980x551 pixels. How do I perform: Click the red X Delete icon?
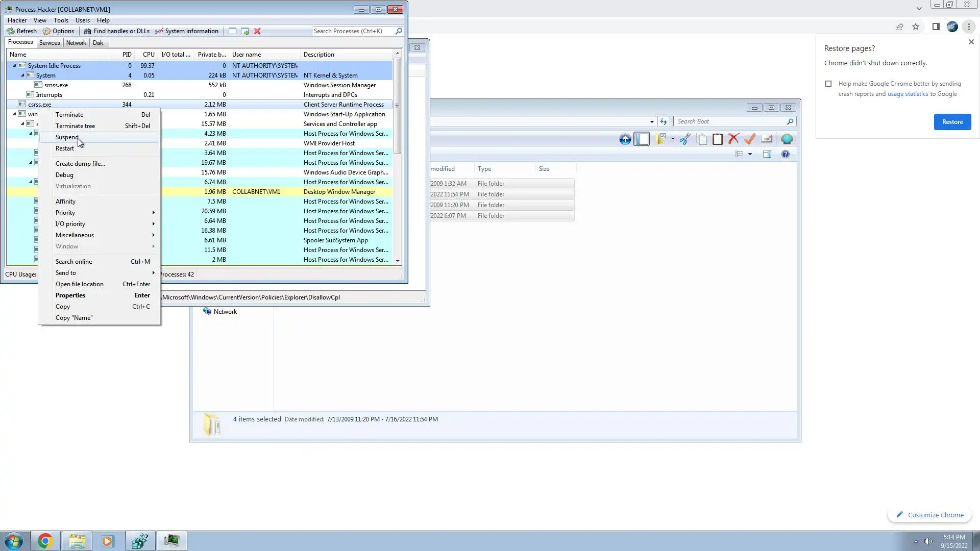[x=733, y=139]
